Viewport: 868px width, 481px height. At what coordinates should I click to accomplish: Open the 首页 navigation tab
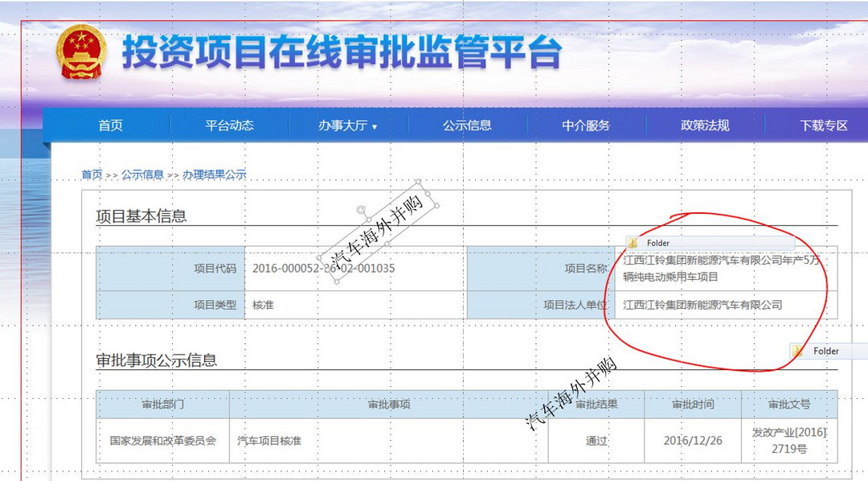click(x=110, y=125)
